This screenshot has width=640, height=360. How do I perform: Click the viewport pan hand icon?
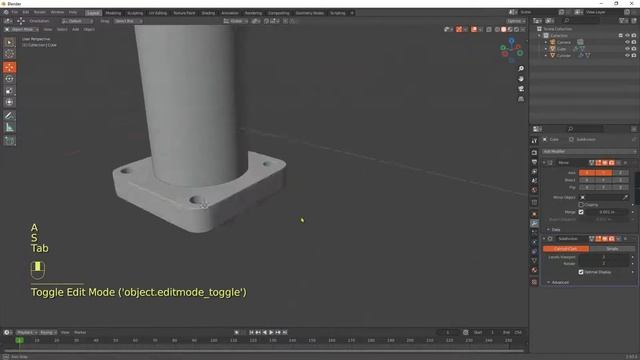(x=521, y=79)
